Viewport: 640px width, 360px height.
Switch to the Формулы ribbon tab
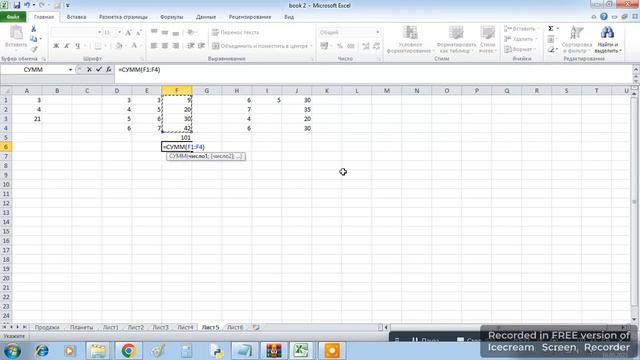point(171,17)
